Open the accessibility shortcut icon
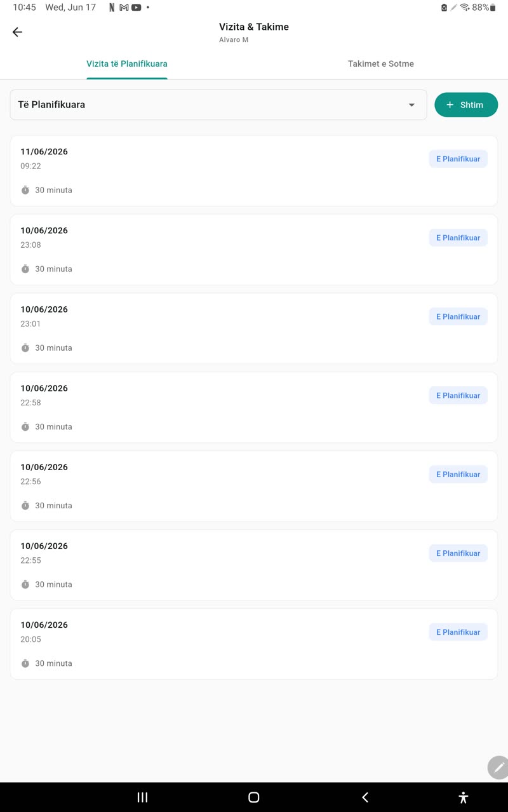 click(x=464, y=797)
